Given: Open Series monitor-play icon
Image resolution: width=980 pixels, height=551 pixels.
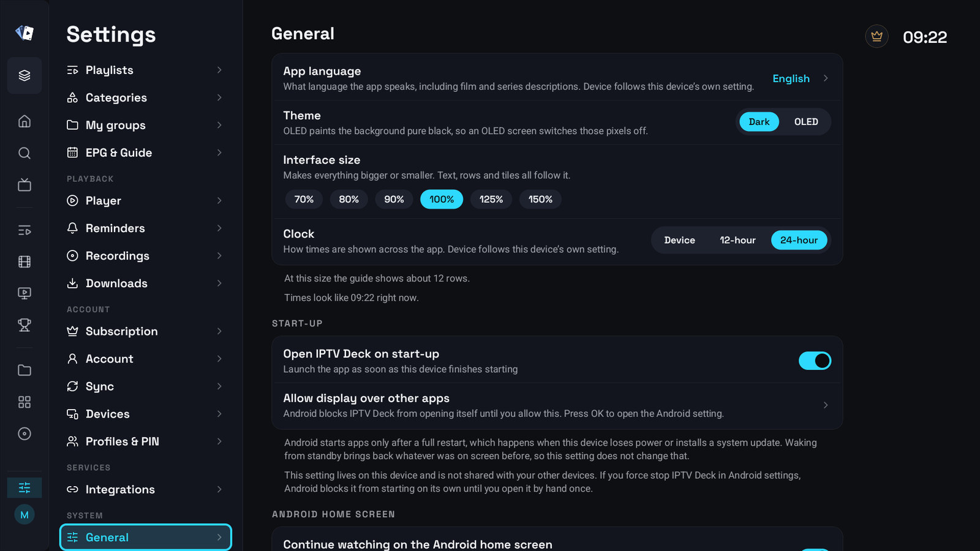Looking at the screenshot, I should coord(24,293).
